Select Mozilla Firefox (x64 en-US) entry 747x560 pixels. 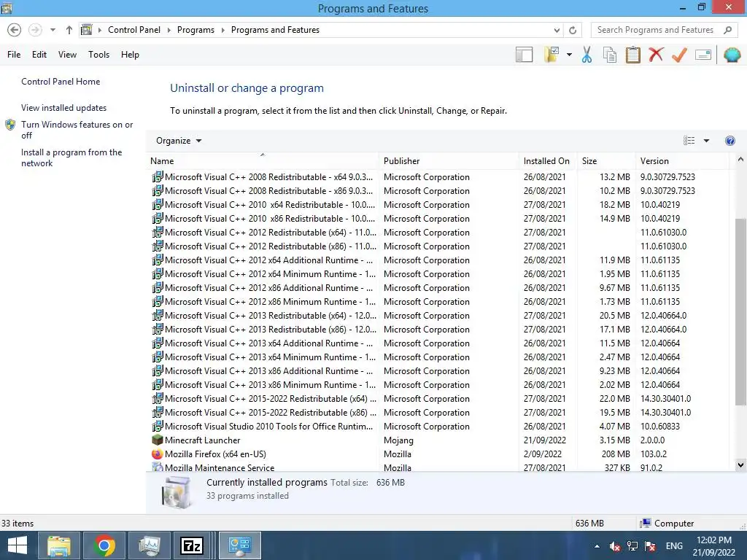pos(440,454)
